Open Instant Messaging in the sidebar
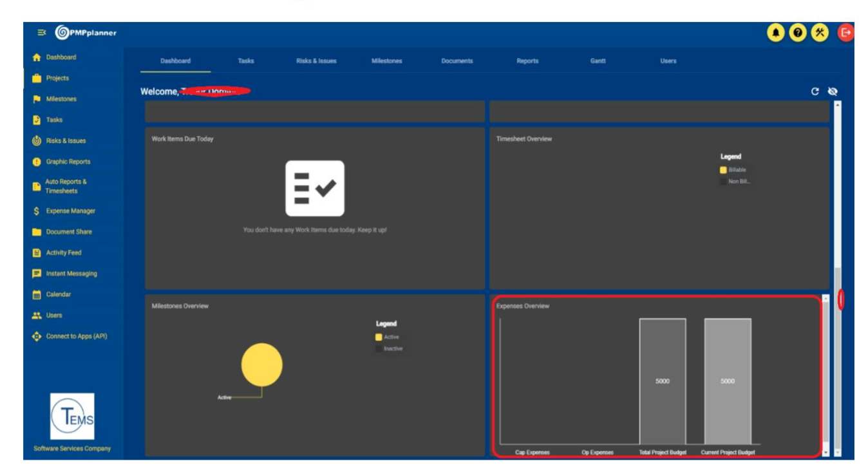The height and width of the screenshot is (470, 868). coord(71,274)
